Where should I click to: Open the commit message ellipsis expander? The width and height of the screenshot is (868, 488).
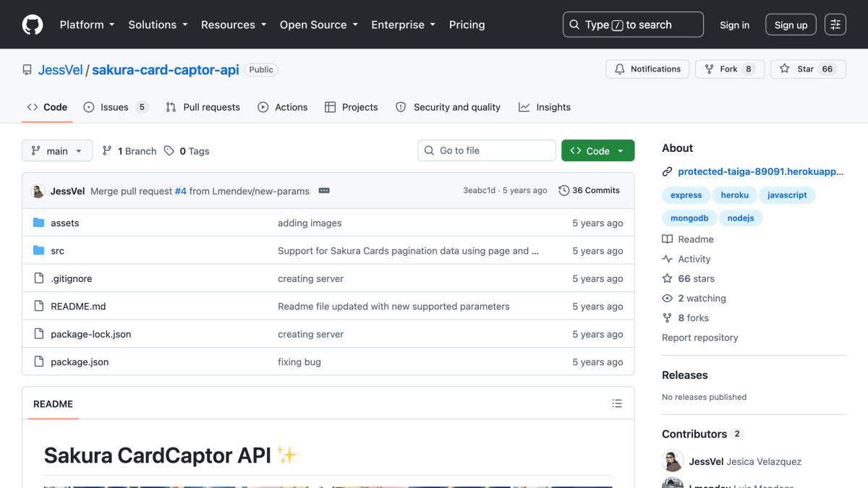tap(324, 191)
